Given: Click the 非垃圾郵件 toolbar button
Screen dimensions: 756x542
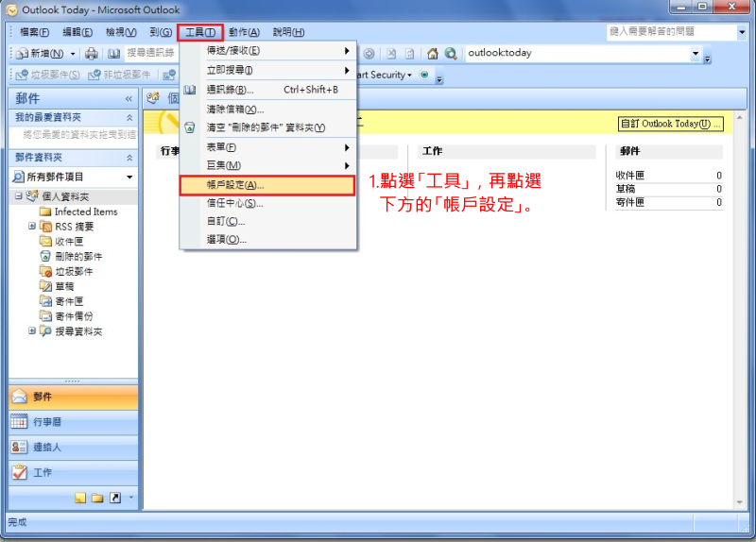Looking at the screenshot, I should (120, 75).
